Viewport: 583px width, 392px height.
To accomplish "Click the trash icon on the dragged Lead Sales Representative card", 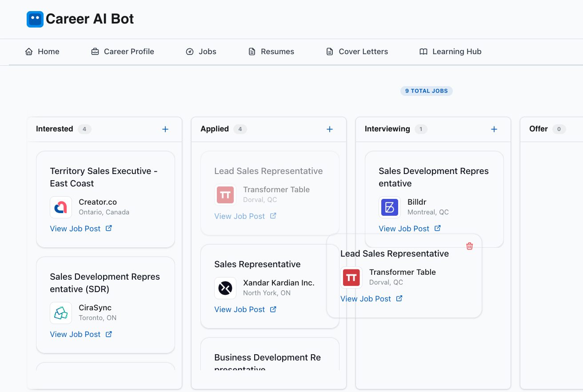I will (469, 245).
